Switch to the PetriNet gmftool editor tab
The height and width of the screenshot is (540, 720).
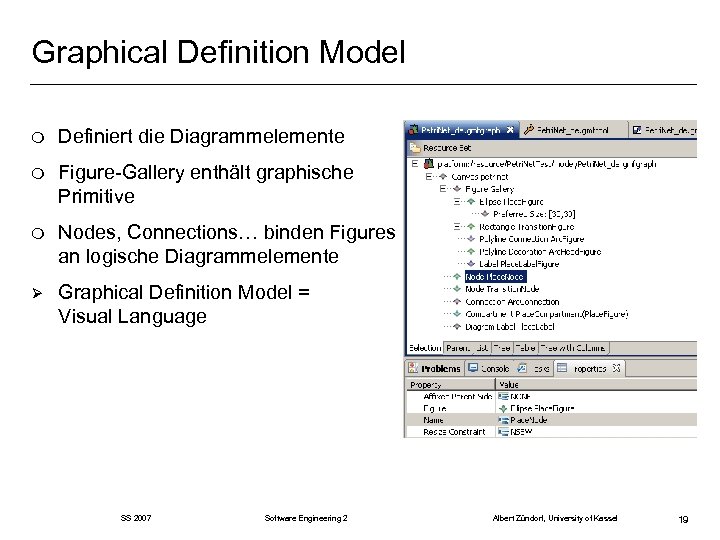coord(574,130)
